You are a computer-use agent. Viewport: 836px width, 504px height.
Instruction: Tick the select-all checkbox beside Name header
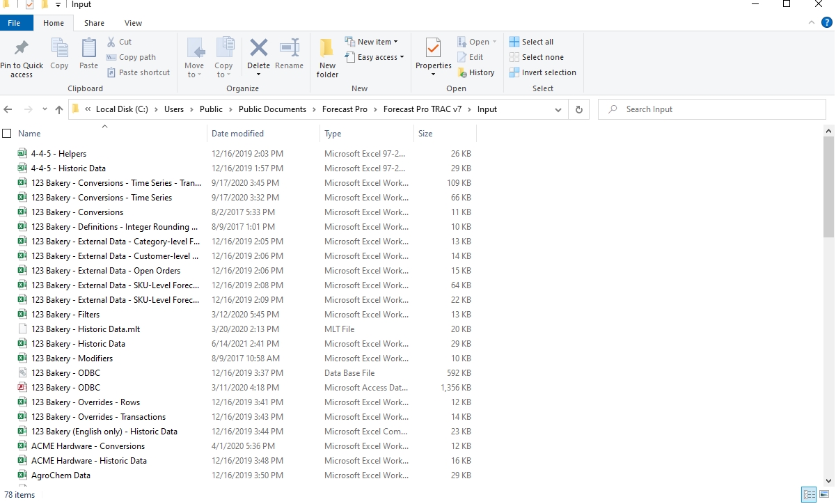[x=7, y=133]
